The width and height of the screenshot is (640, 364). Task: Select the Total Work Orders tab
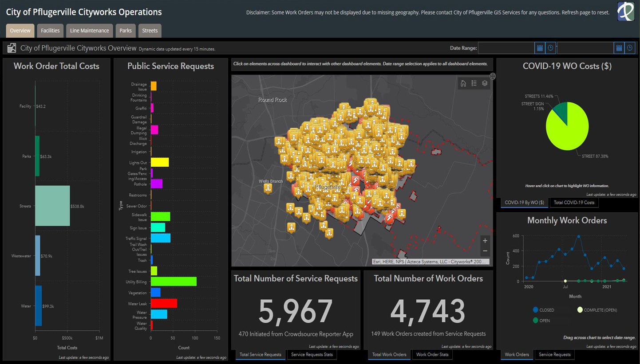coord(389,354)
